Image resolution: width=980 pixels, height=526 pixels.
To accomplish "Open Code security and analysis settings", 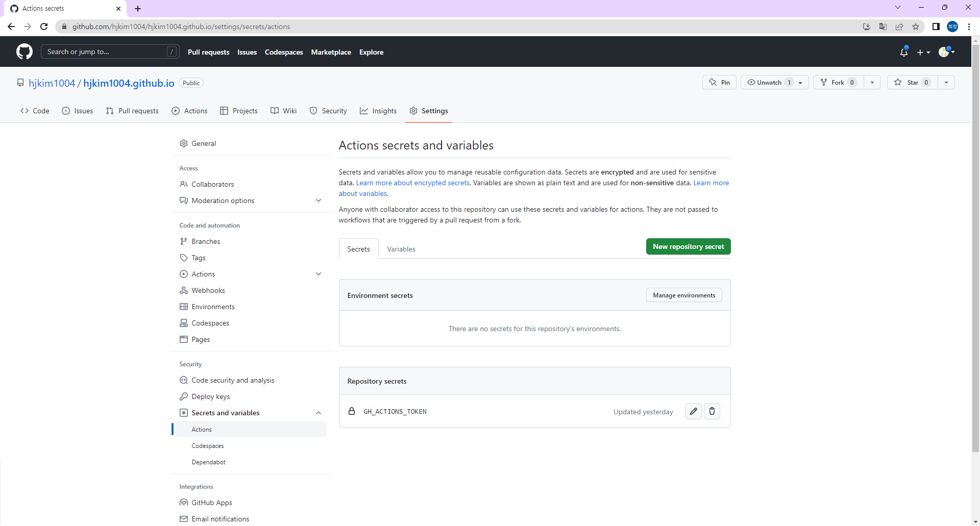I will pos(251,380).
